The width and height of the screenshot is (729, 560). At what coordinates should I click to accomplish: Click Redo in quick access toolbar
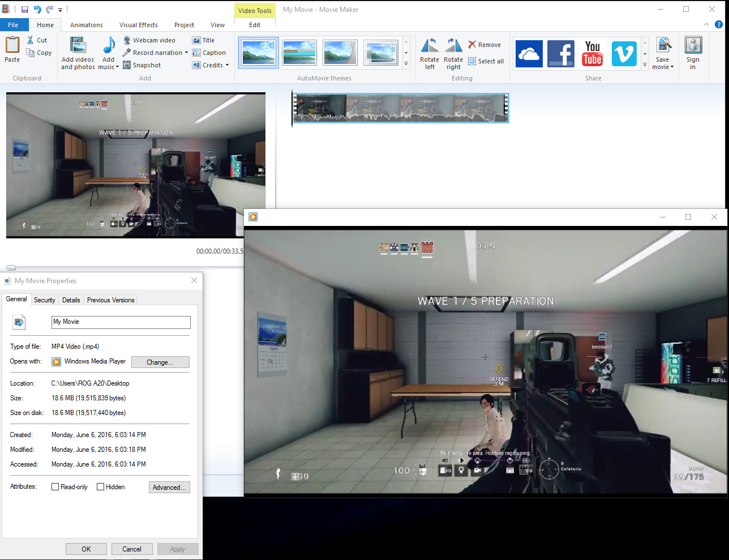pyautogui.click(x=49, y=10)
